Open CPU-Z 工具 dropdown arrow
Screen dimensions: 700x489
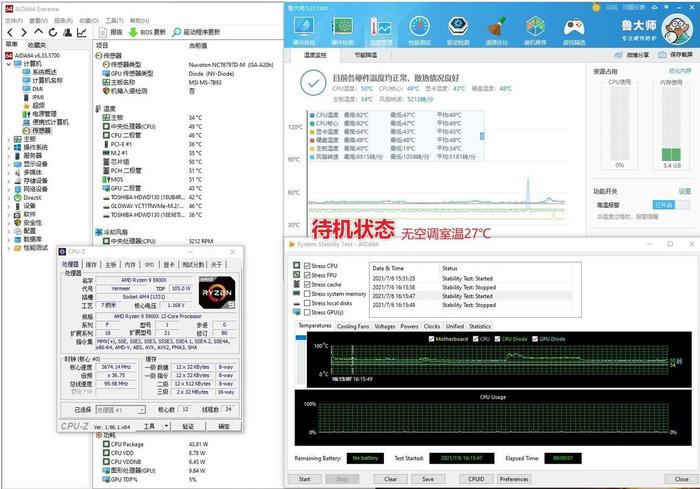167,426
